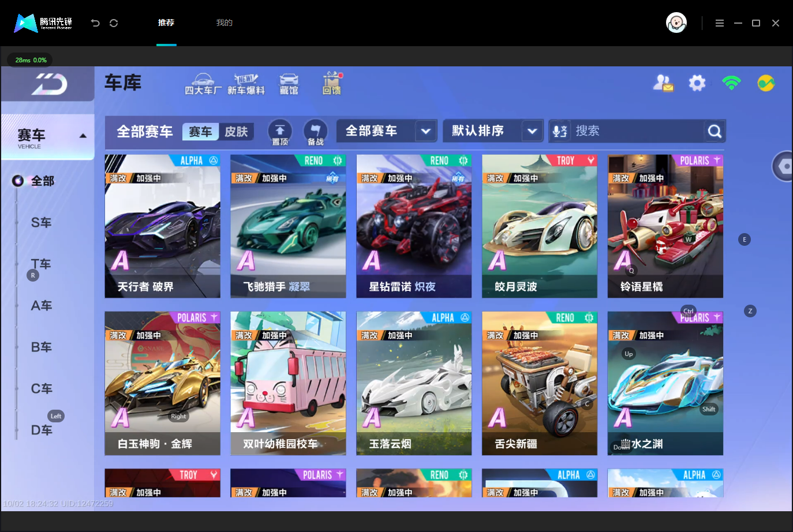Open the 回馈 gift rewards icon
Image resolution: width=793 pixels, height=532 pixels.
click(x=332, y=84)
